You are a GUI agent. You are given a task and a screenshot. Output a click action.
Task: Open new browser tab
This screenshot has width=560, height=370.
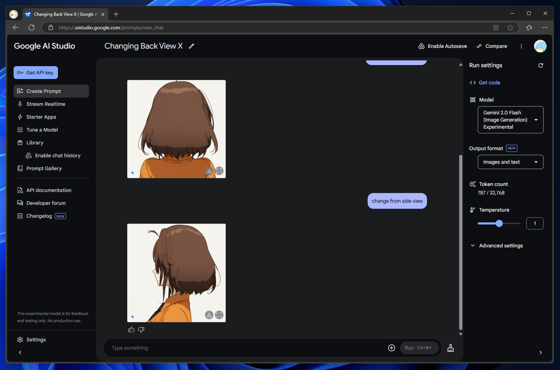(116, 14)
